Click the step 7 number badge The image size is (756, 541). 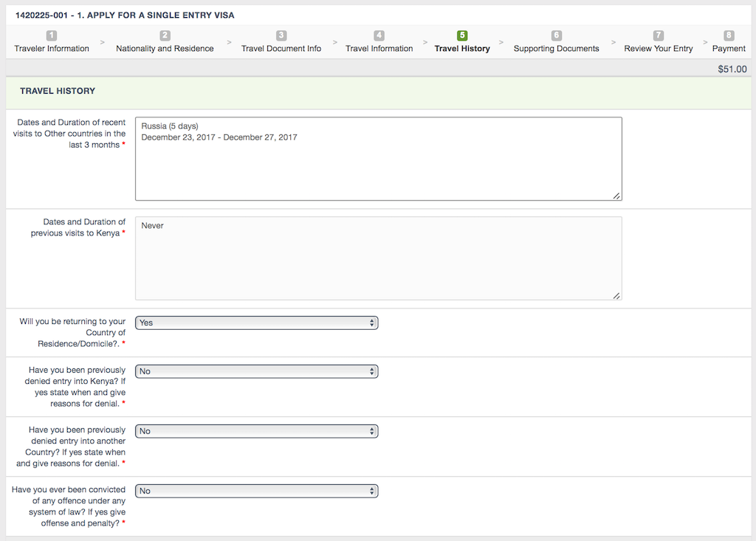tap(659, 35)
